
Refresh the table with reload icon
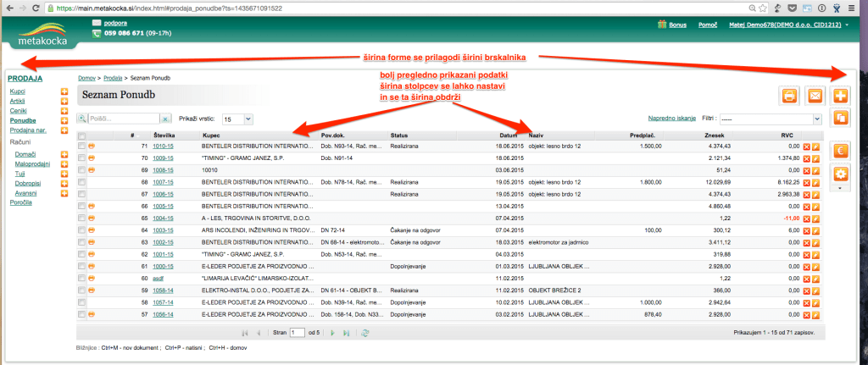pos(364,333)
